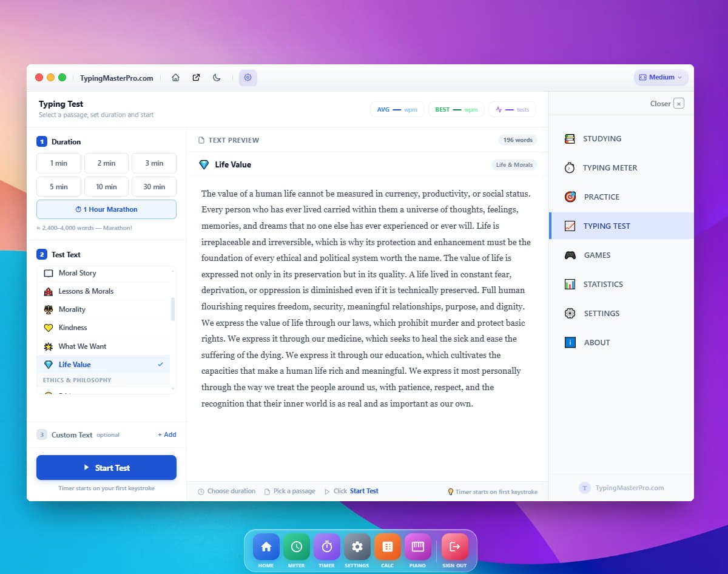Select the Morality text in the list
Viewport: 728px width, 574px height.
72,309
